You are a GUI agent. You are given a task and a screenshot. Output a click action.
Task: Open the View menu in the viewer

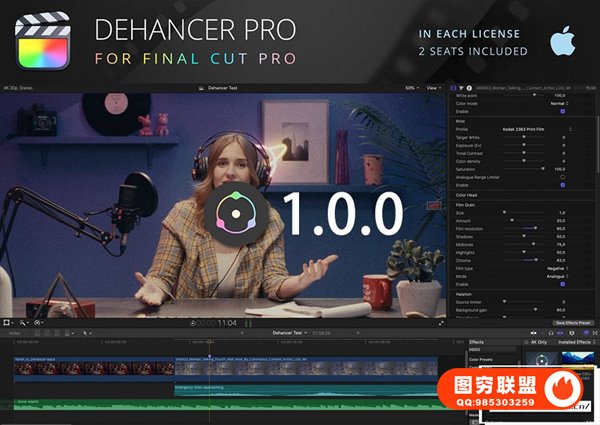tap(433, 88)
